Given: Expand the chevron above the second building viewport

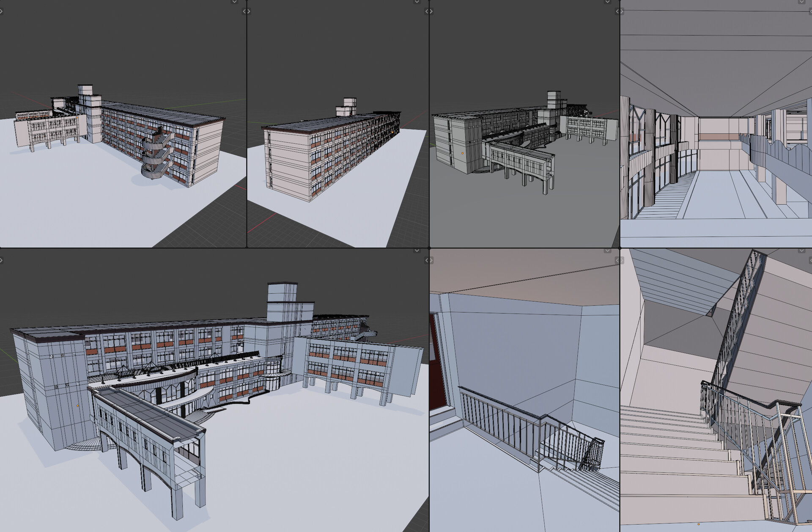Looking at the screenshot, I should pyautogui.click(x=416, y=3).
